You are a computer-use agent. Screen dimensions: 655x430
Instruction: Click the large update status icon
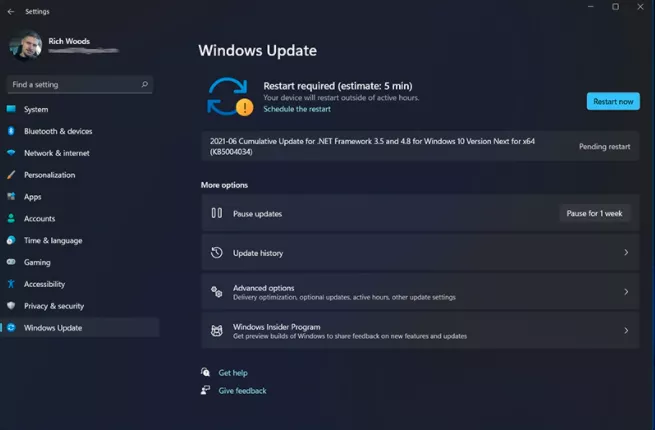click(230, 97)
